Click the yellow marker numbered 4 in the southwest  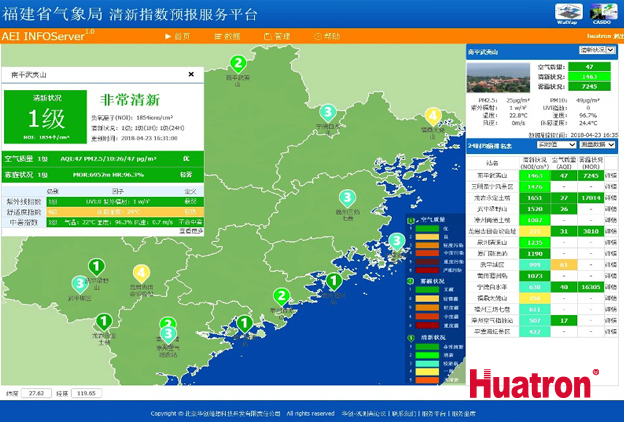pos(141,272)
